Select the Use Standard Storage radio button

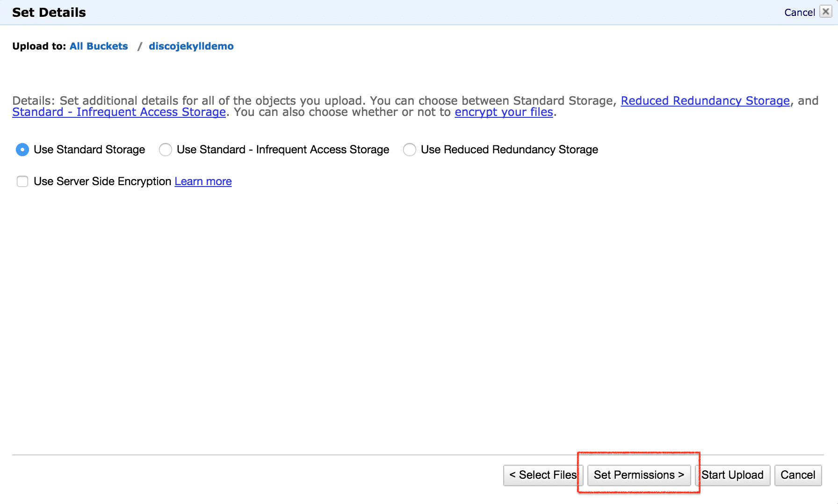point(22,150)
